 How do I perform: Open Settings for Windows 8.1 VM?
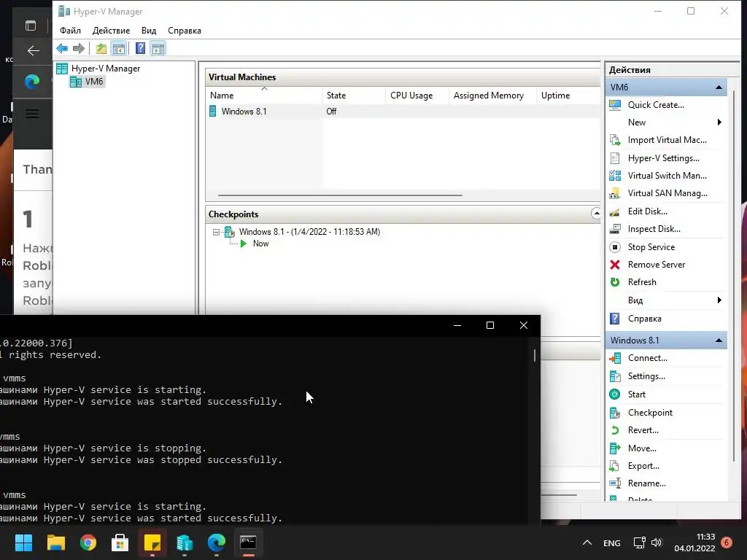tap(646, 376)
